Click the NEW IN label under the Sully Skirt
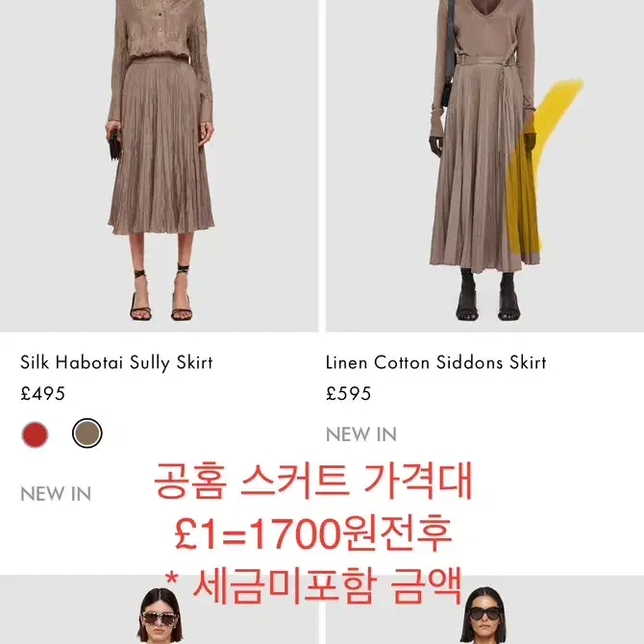Image resolution: width=644 pixels, height=644 pixels. tap(56, 494)
